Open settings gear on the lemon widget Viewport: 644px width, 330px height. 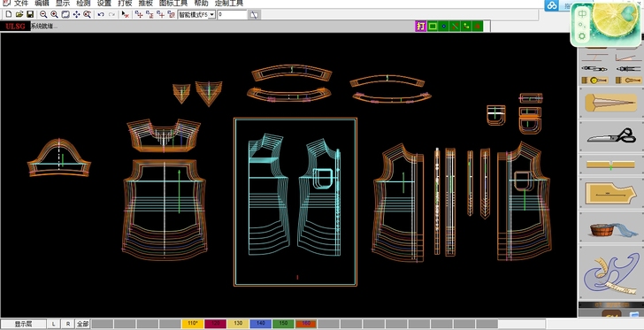coord(582,36)
